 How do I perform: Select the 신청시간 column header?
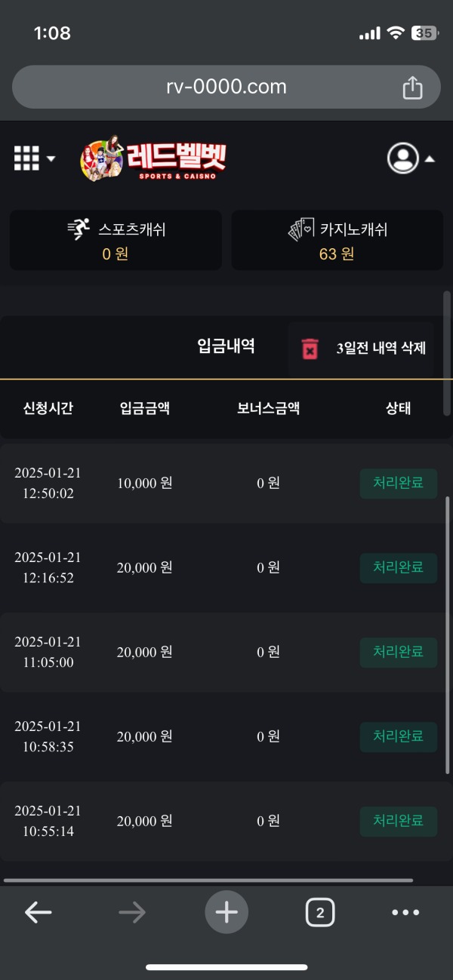[46, 407]
